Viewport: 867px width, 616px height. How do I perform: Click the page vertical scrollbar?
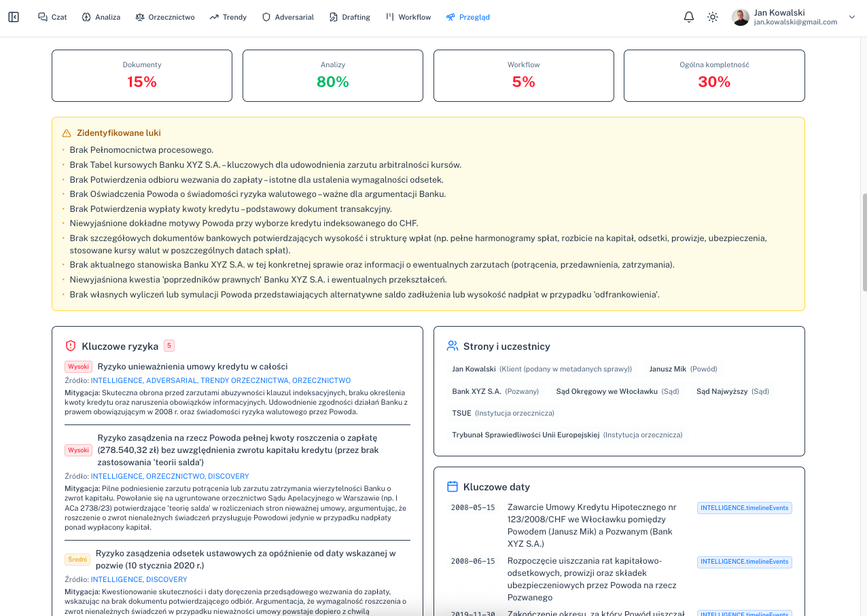point(864,244)
